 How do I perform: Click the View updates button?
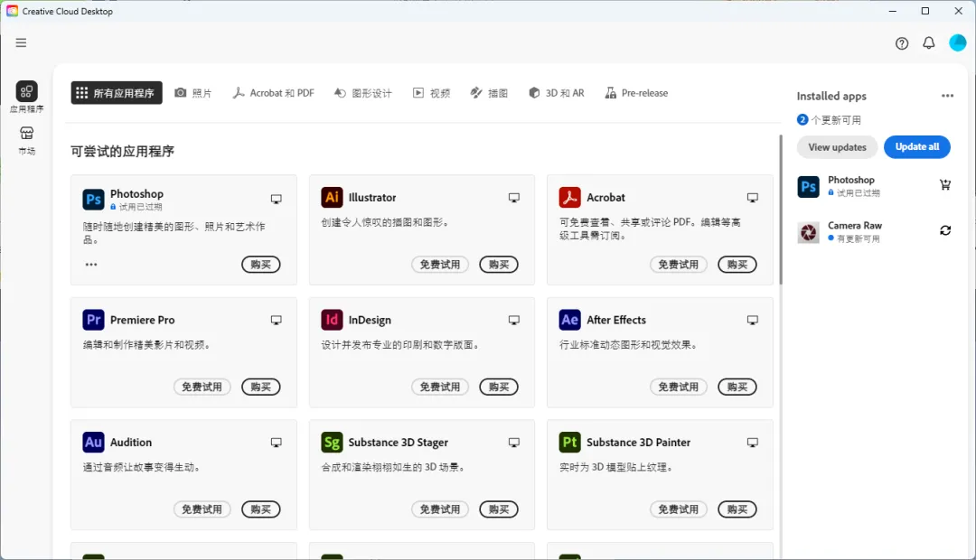(837, 147)
